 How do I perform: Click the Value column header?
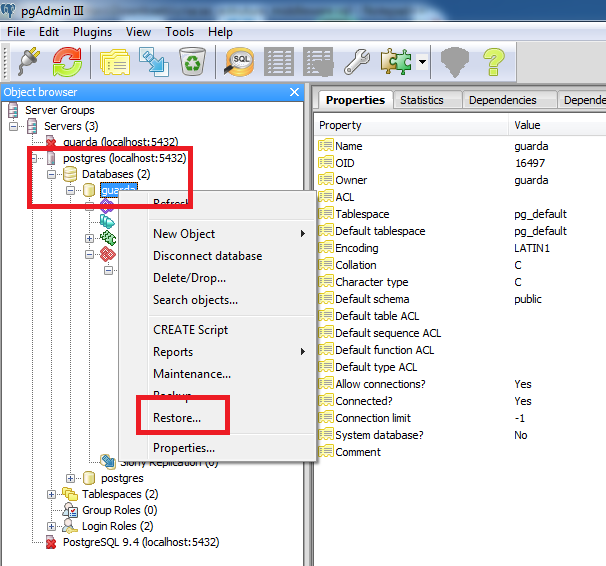557,125
